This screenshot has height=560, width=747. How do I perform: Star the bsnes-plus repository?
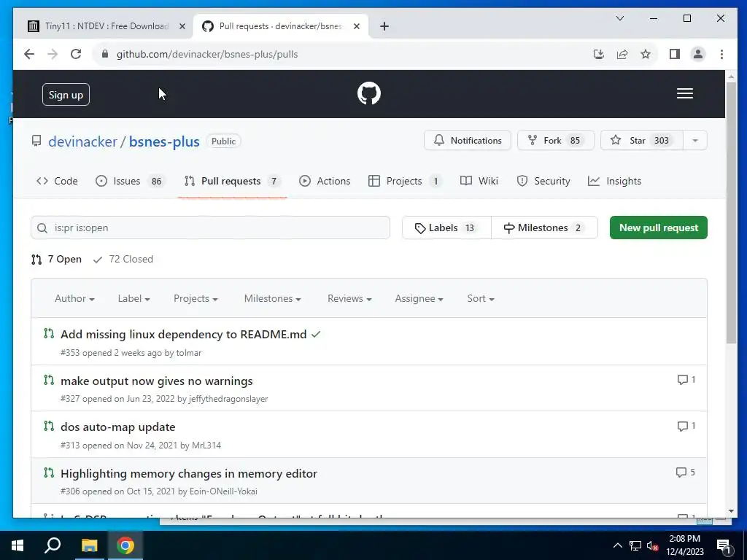(x=642, y=141)
